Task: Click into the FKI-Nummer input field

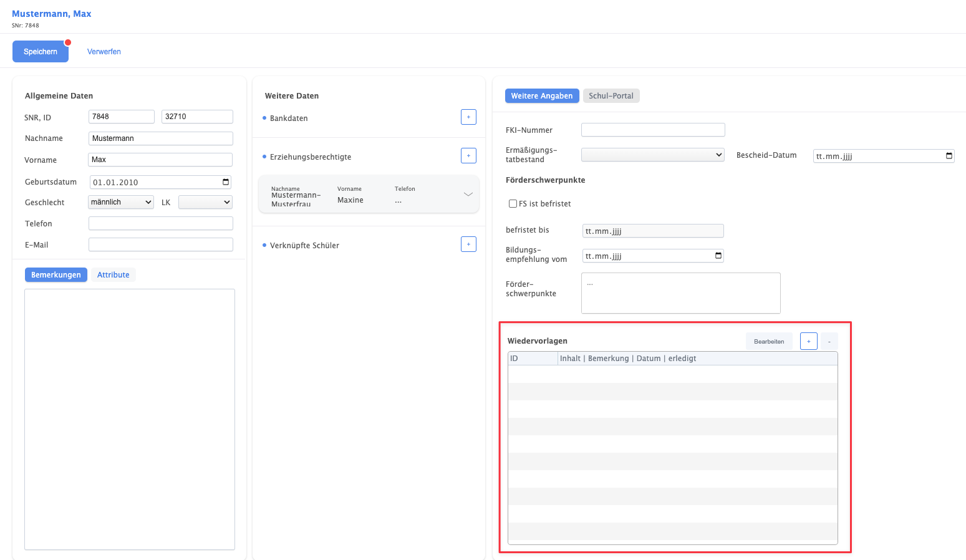Action: click(x=652, y=130)
